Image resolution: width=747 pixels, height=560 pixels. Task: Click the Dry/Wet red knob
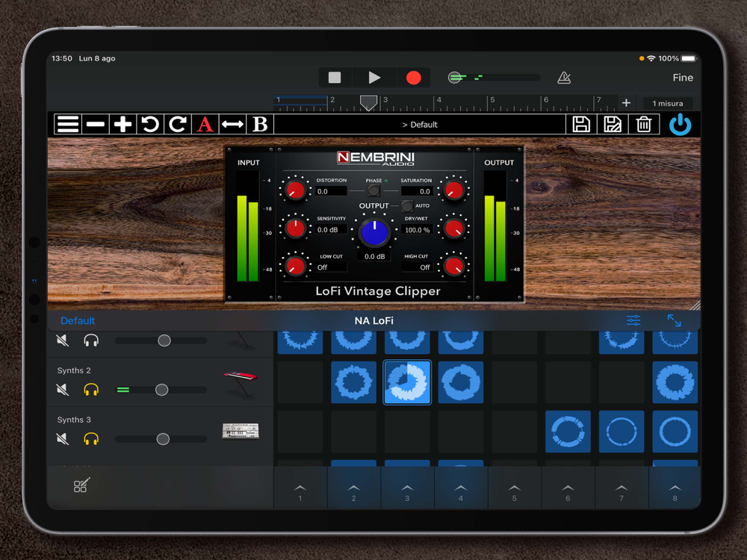click(x=453, y=228)
